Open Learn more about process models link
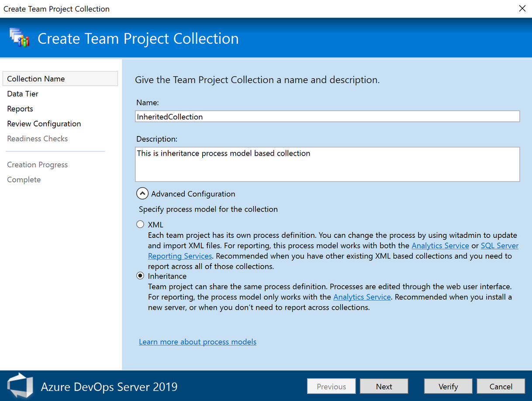The image size is (532, 401). (x=197, y=342)
